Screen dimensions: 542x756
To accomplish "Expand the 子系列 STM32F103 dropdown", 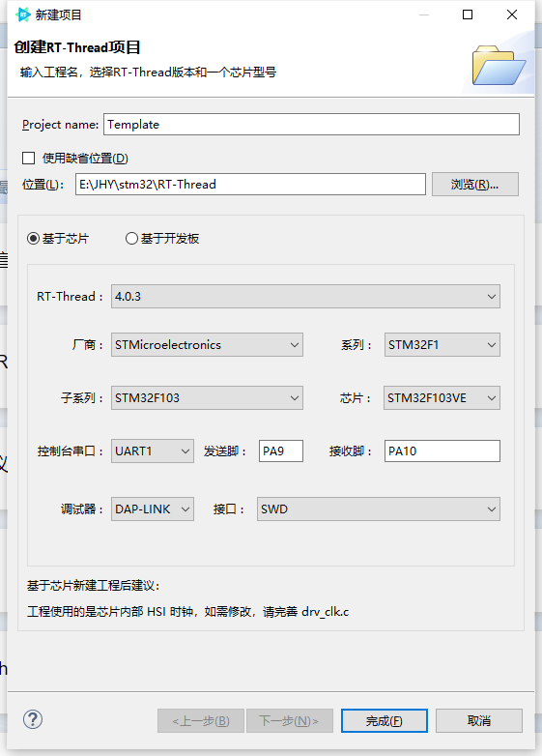I will [x=207, y=397].
